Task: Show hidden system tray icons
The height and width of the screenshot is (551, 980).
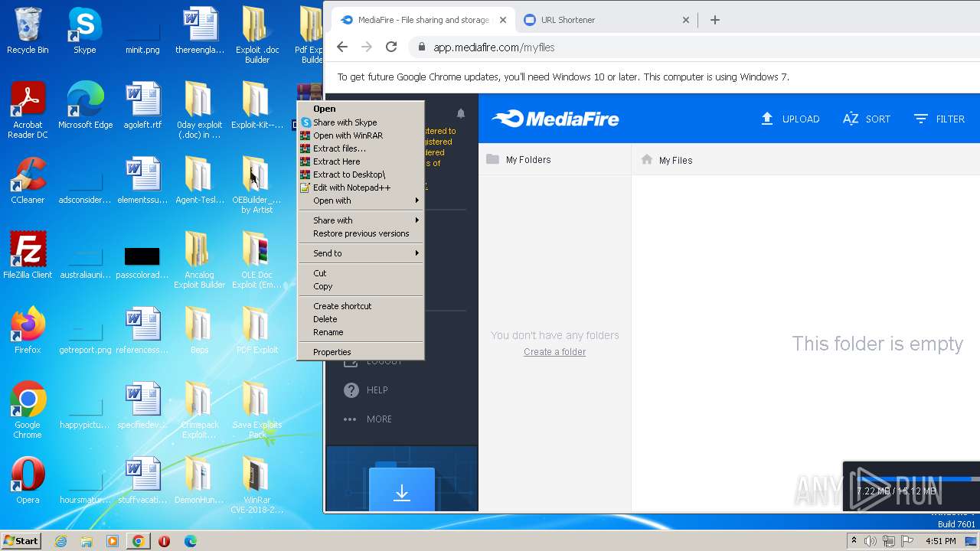Action: [x=854, y=541]
